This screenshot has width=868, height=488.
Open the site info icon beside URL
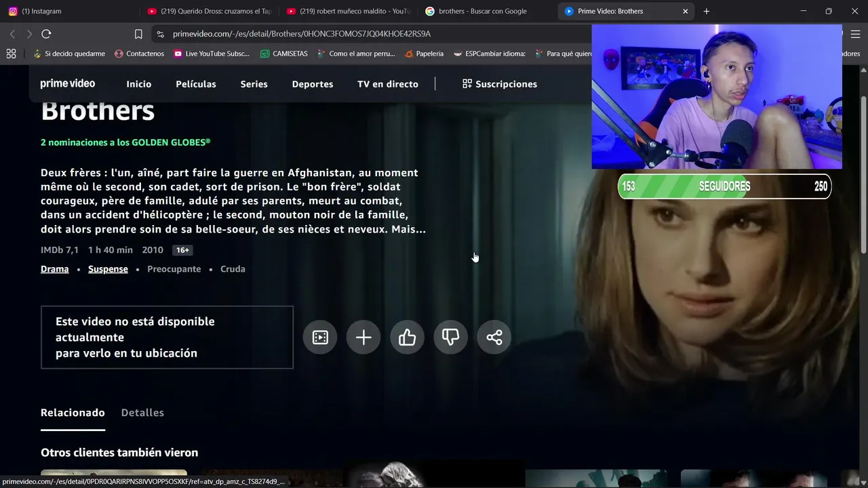160,34
